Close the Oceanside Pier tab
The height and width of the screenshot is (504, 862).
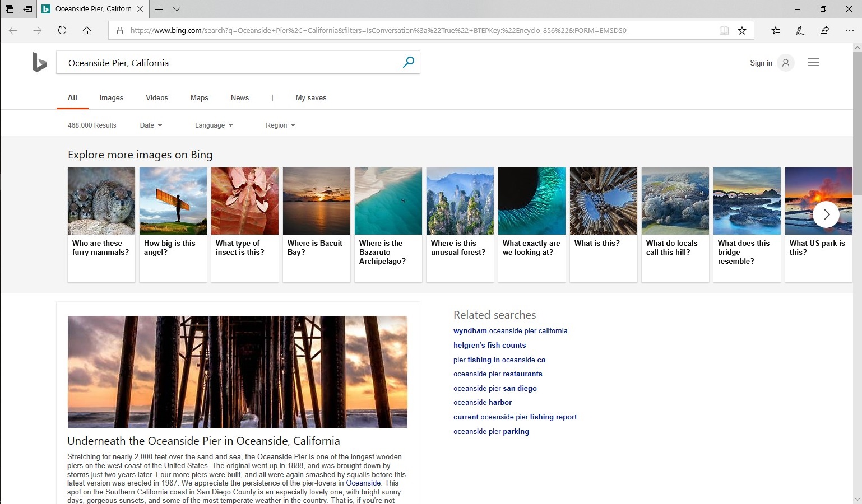pyautogui.click(x=140, y=9)
